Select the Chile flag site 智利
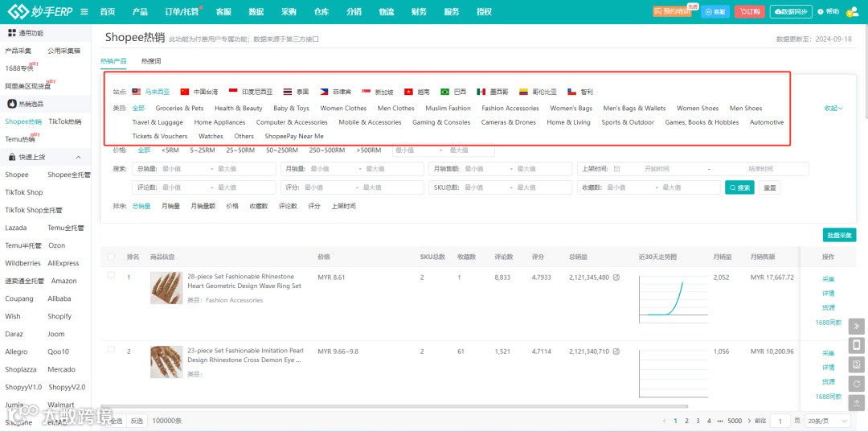Image resolution: width=868 pixels, height=432 pixels. click(580, 92)
